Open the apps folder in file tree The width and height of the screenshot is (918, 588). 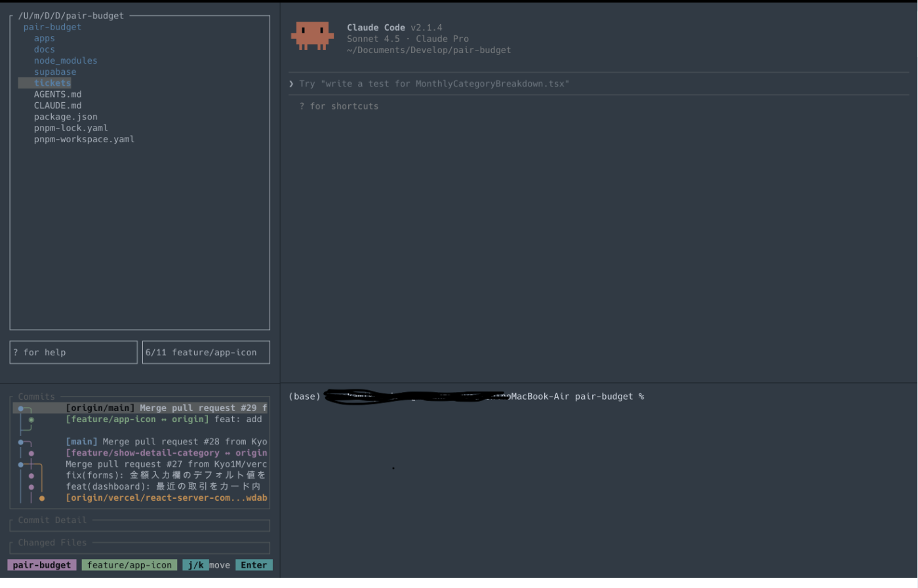coord(45,38)
